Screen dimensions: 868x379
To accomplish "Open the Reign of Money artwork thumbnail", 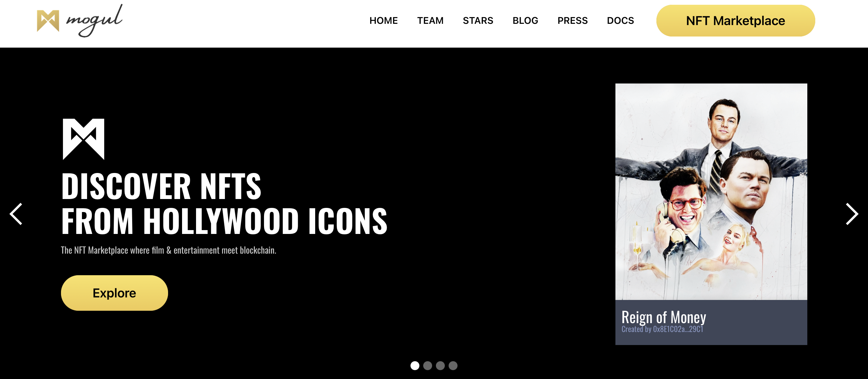I will tap(711, 191).
